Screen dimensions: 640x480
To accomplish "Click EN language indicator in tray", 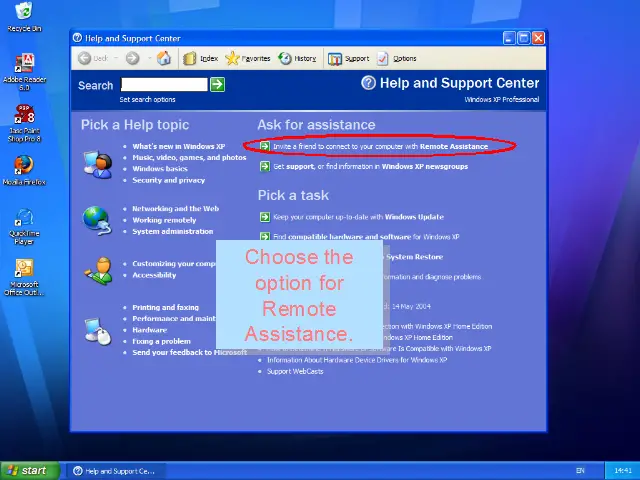I will (580, 471).
